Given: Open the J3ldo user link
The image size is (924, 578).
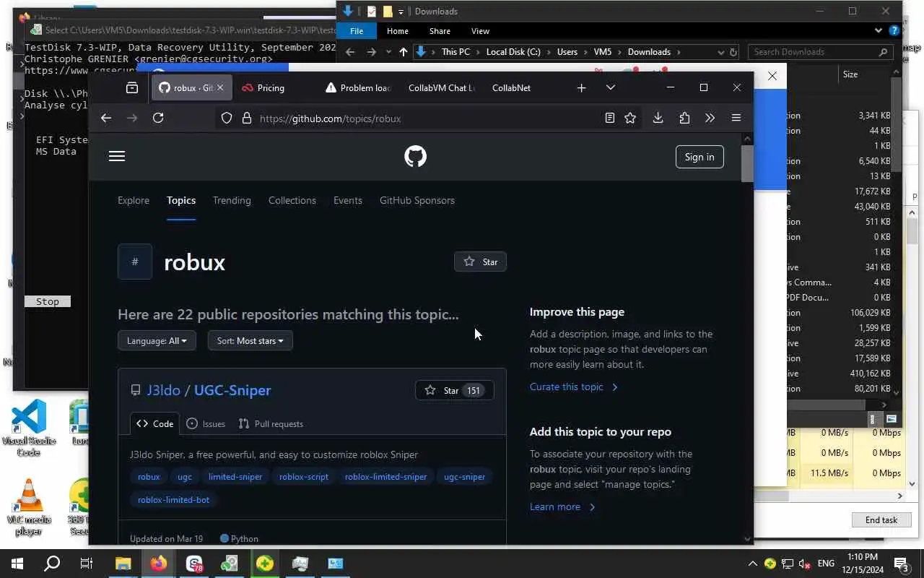Looking at the screenshot, I should pyautogui.click(x=163, y=390).
